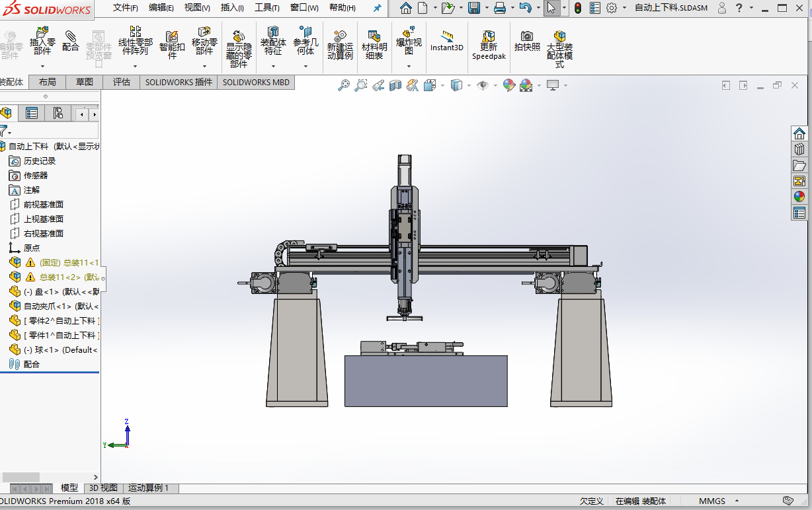Open Design Library in task pane
812x510 pixels.
(799, 149)
